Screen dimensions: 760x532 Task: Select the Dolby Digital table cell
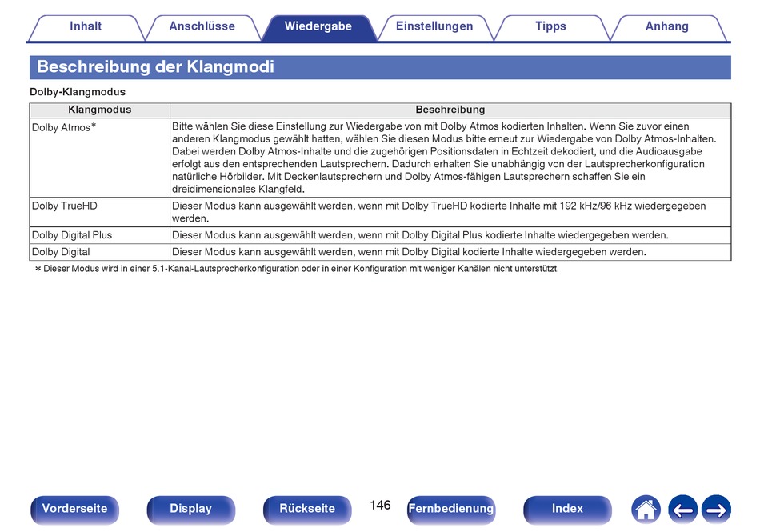click(x=100, y=252)
